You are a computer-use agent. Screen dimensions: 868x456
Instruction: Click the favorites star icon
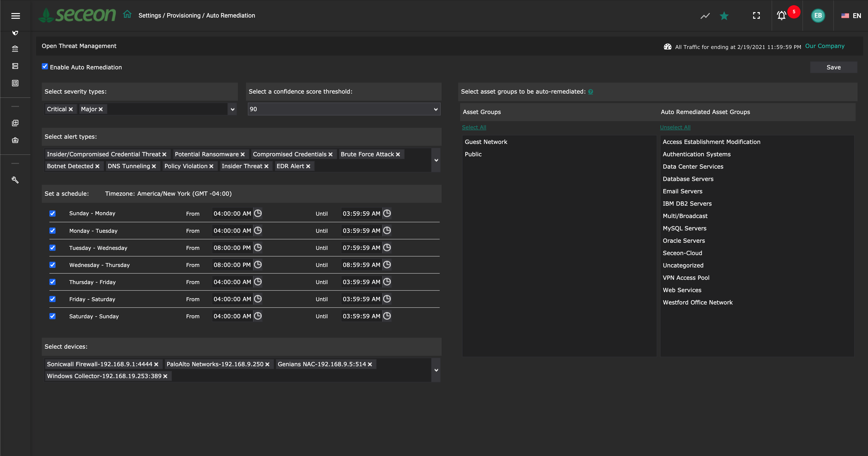click(x=724, y=15)
